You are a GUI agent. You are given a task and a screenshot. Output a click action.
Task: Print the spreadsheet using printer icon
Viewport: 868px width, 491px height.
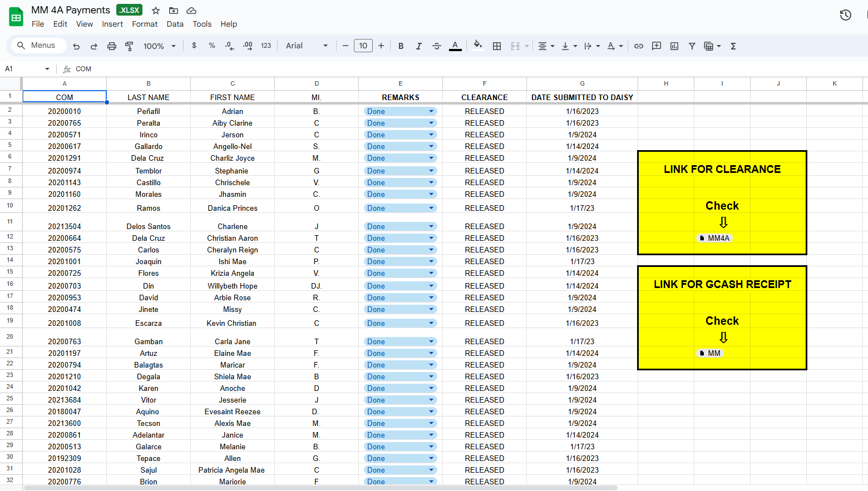[x=112, y=46]
